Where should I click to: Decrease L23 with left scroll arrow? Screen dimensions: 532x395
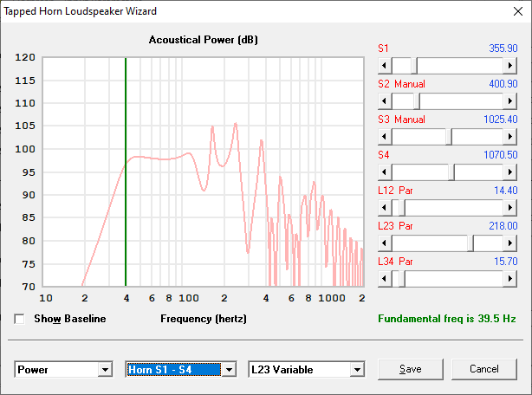tap(385, 243)
